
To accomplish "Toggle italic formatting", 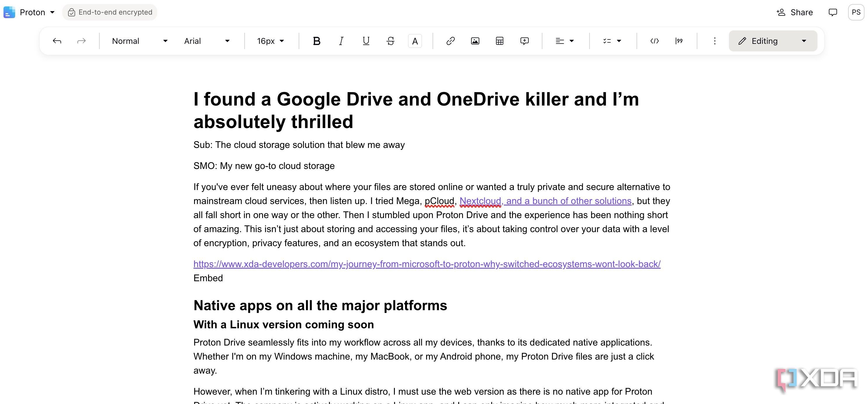I will click(341, 41).
